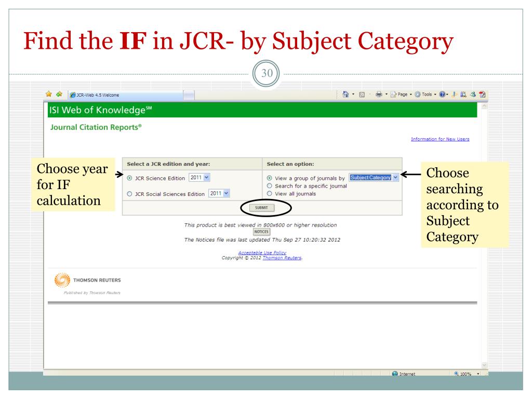Select JCR Science Edition radio button
The image size is (532, 399).
point(129,178)
